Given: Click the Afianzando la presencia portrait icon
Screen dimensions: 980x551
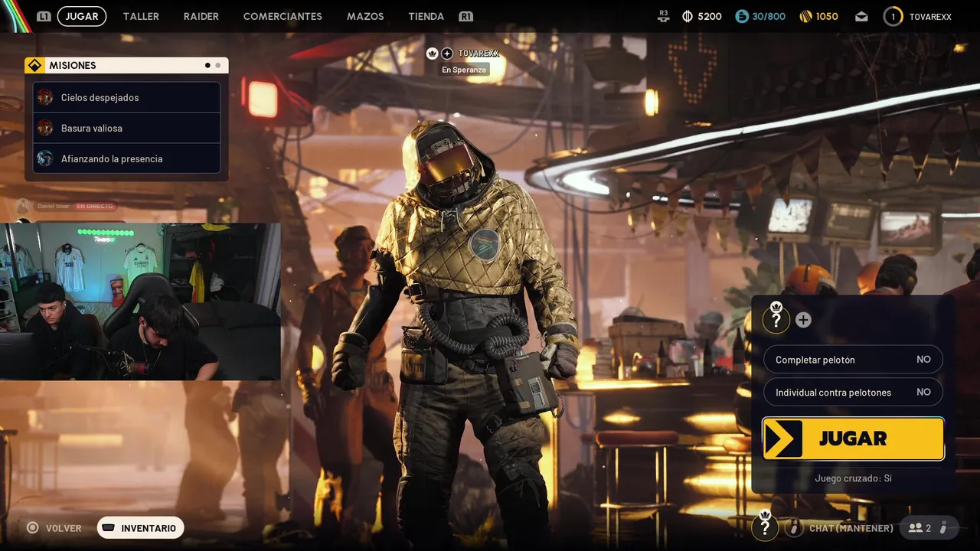Looking at the screenshot, I should (45, 158).
